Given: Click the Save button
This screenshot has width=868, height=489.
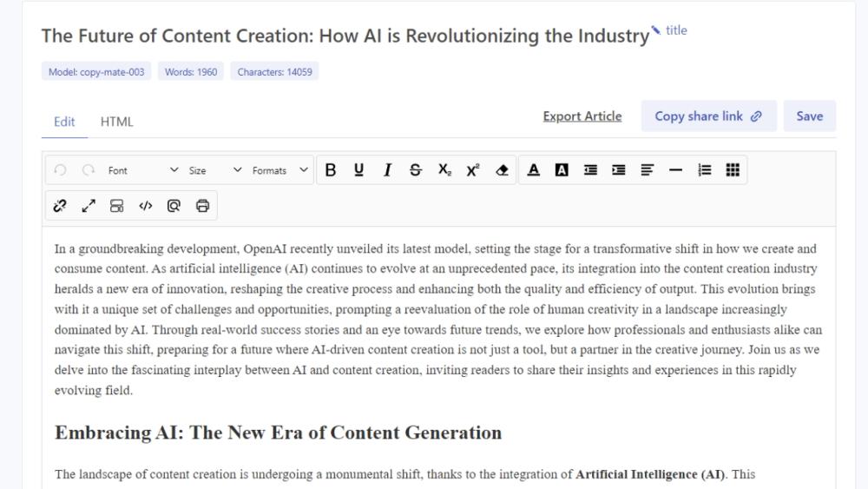Looking at the screenshot, I should pyautogui.click(x=809, y=116).
